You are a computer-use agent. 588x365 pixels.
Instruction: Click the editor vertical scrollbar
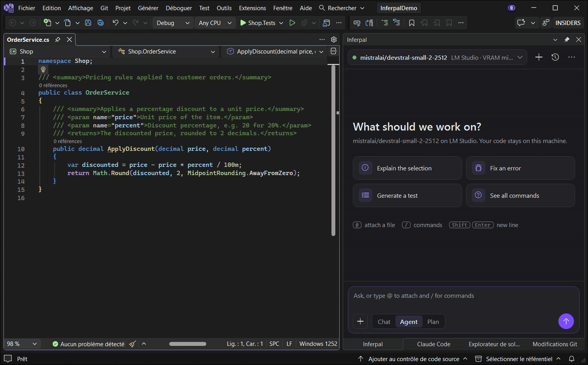pos(333,150)
